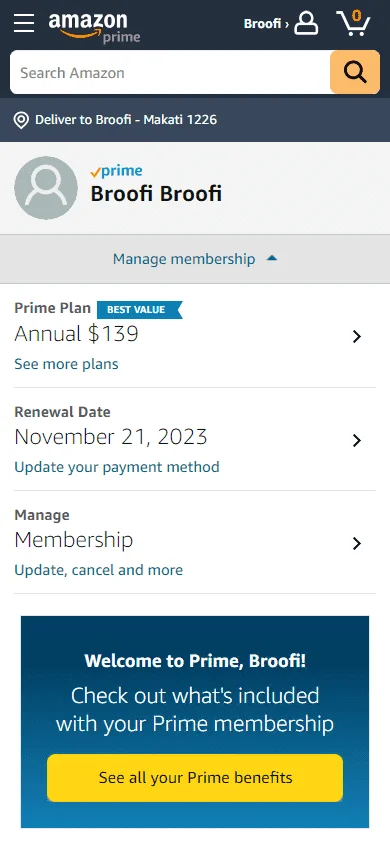Viewport: 390px width, 844px height.
Task: Go to the Amazon Prime logo home
Action: pyautogui.click(x=94, y=27)
